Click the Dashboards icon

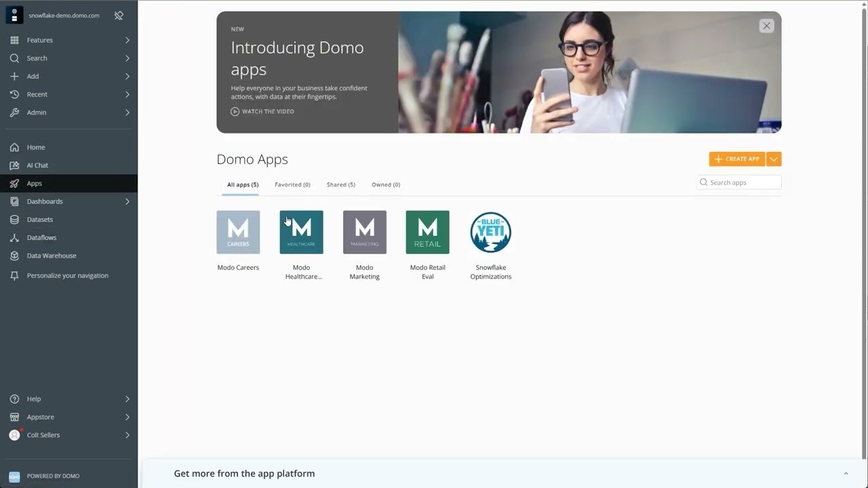pos(14,201)
